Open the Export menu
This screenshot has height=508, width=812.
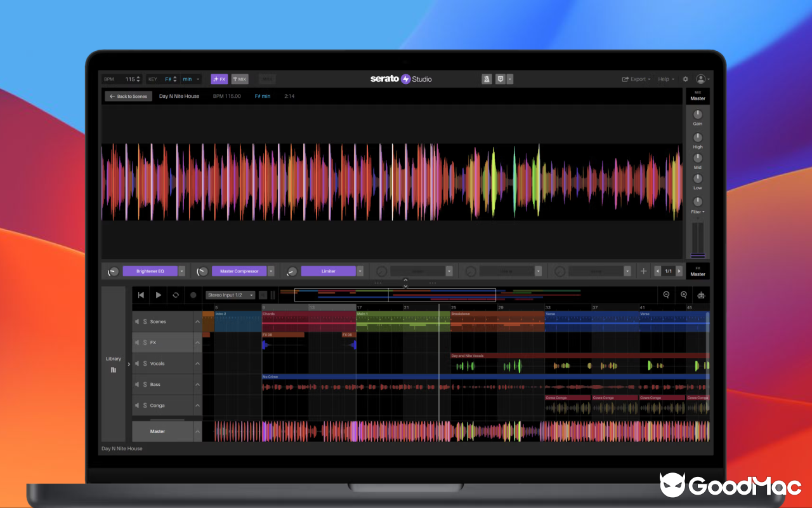[x=635, y=79]
